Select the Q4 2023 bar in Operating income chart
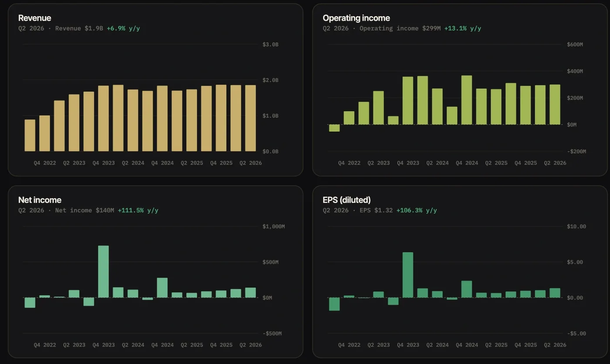The image size is (610, 364). point(408,101)
